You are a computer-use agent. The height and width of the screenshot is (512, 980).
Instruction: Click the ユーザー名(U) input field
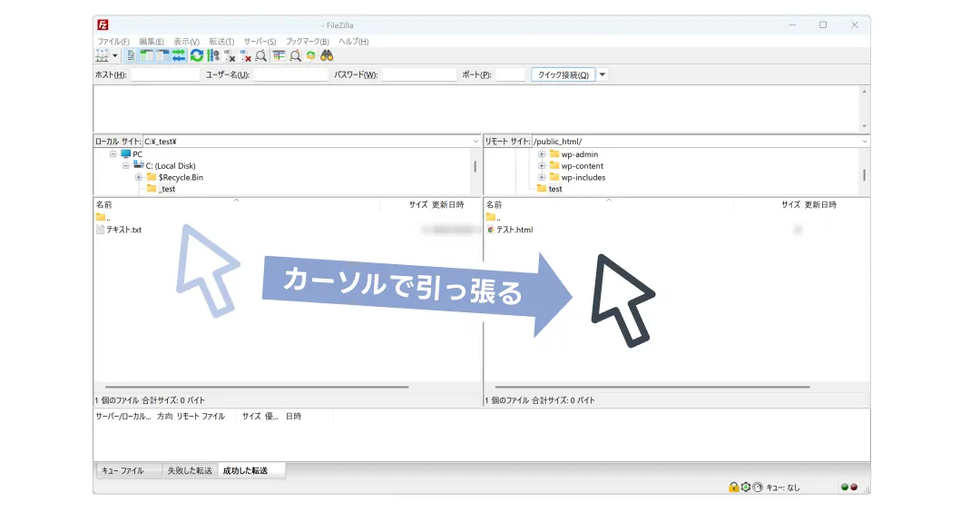tap(290, 74)
